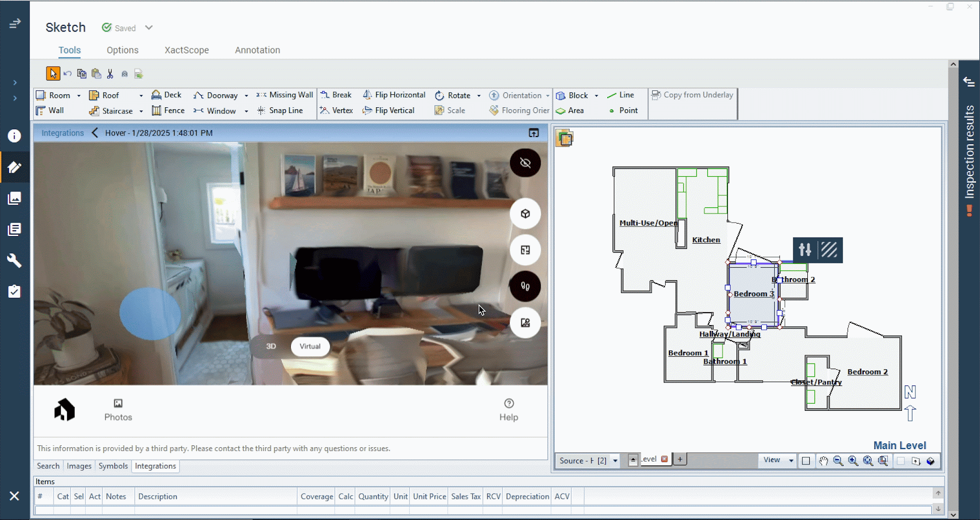Choose the Missing Wall tool
Screen dimensions: 980x520
[x=285, y=95]
